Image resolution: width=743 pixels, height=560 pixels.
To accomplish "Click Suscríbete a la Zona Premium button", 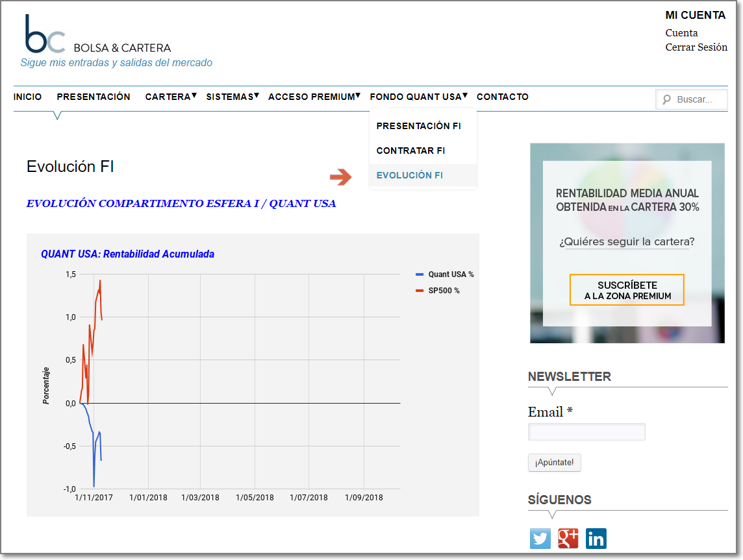I will (627, 290).
